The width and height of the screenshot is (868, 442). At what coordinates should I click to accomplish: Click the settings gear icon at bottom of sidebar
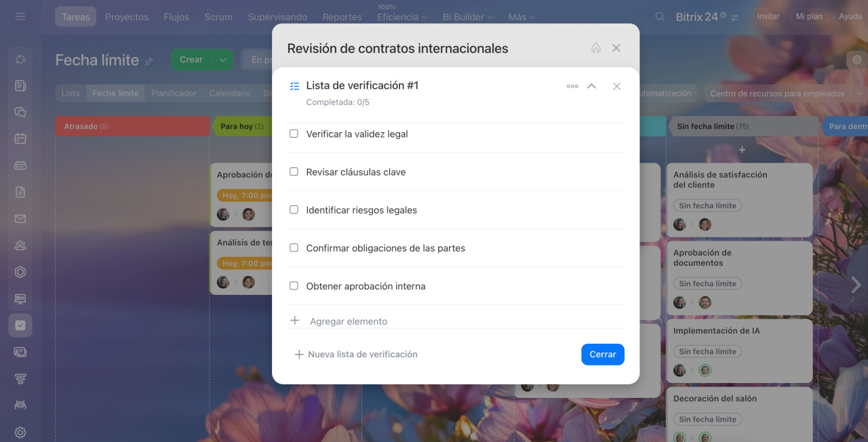click(20, 433)
